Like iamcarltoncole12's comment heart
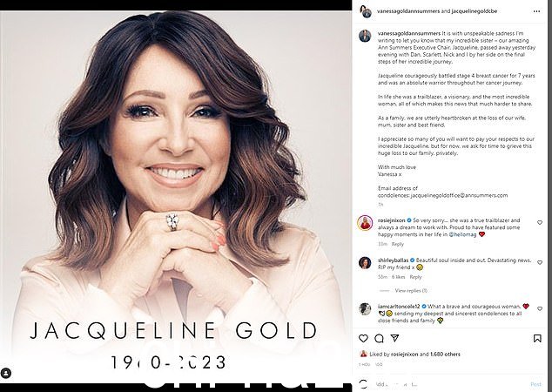This screenshot has height=392, width=552. (540, 308)
